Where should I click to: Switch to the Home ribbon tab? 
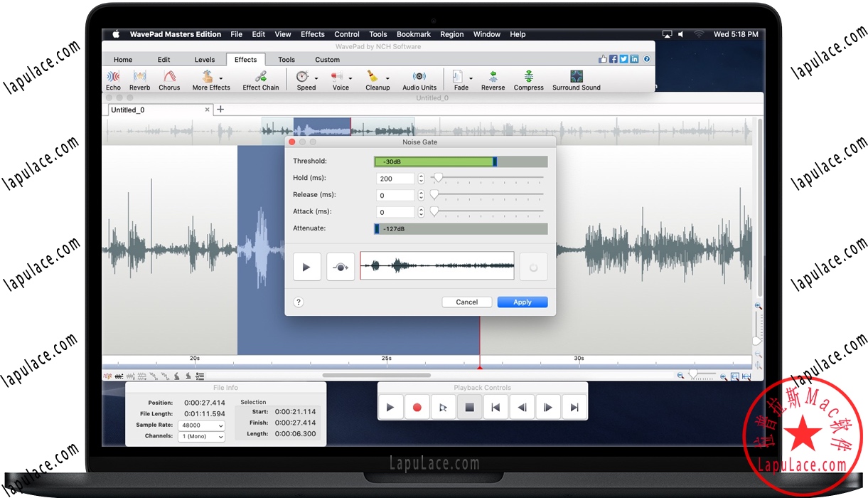pyautogui.click(x=122, y=59)
